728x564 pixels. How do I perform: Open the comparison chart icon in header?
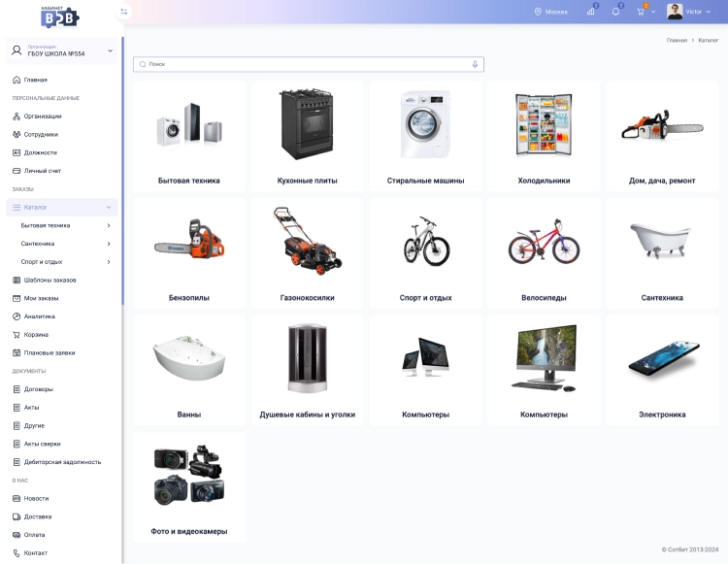[590, 12]
